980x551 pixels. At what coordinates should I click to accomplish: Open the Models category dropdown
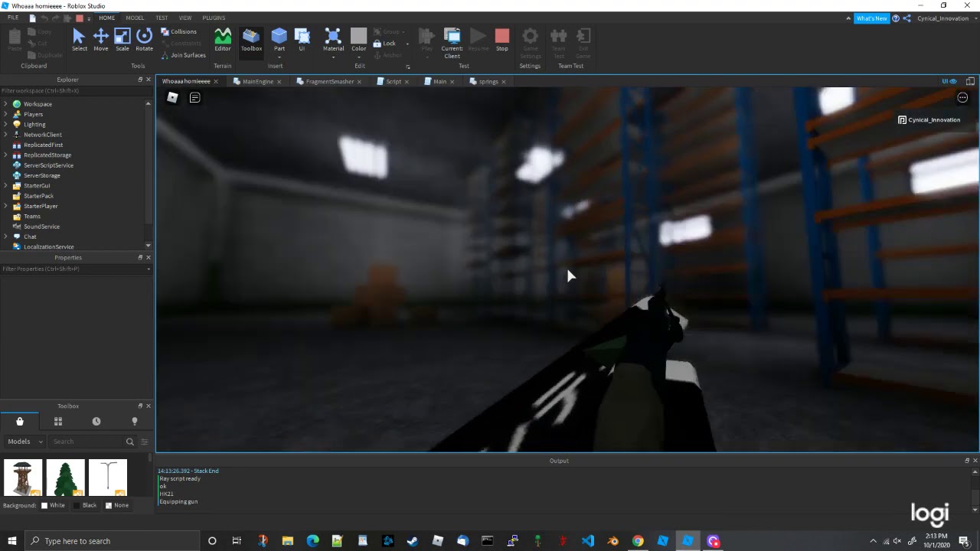click(24, 442)
